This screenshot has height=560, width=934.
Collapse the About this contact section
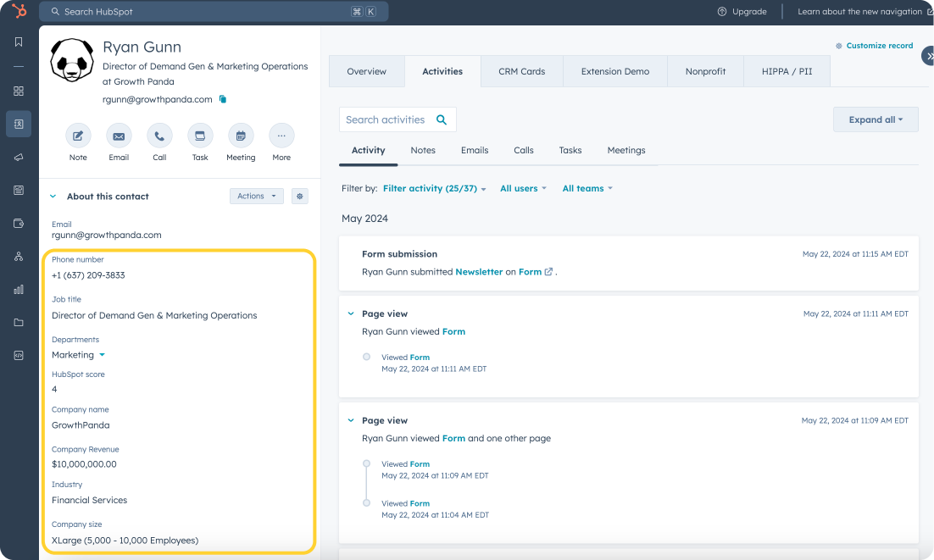pyautogui.click(x=53, y=196)
